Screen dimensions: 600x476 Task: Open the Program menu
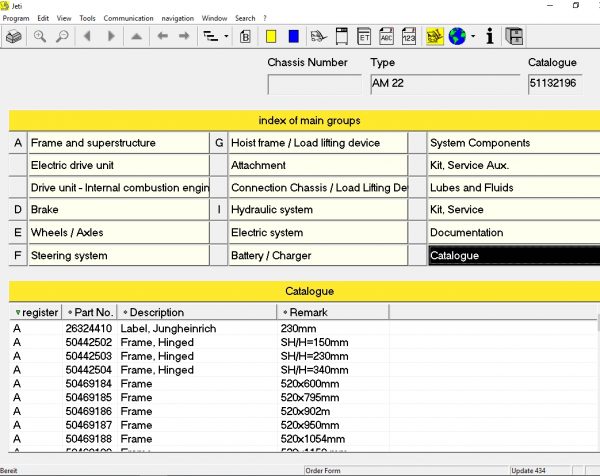16,18
